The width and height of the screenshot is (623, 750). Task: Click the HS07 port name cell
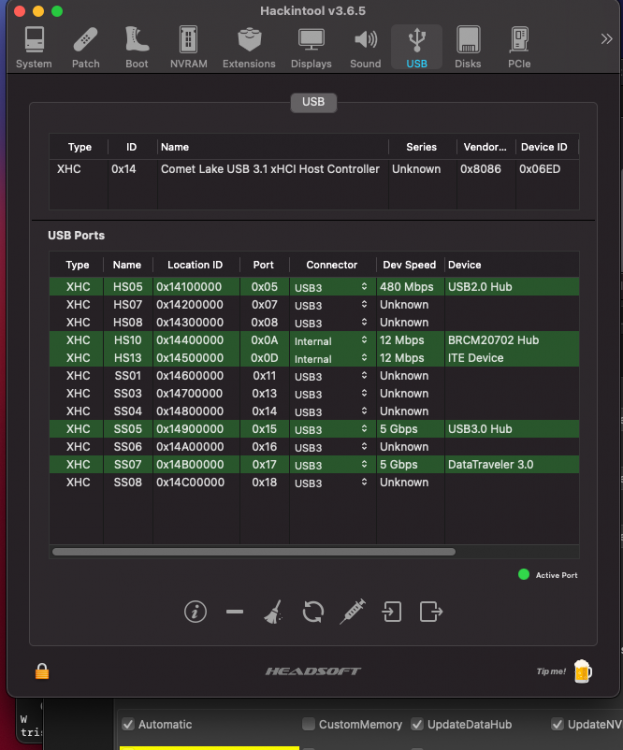[x=128, y=305]
